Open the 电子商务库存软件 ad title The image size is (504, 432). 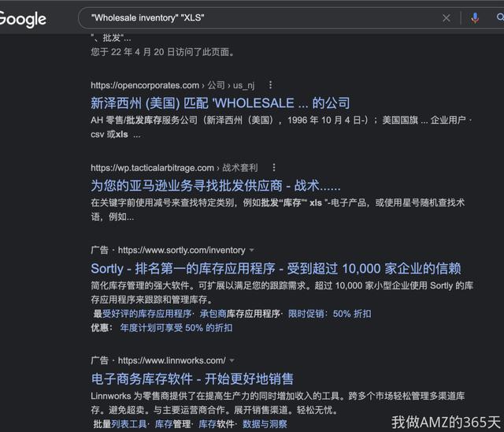coord(192,378)
